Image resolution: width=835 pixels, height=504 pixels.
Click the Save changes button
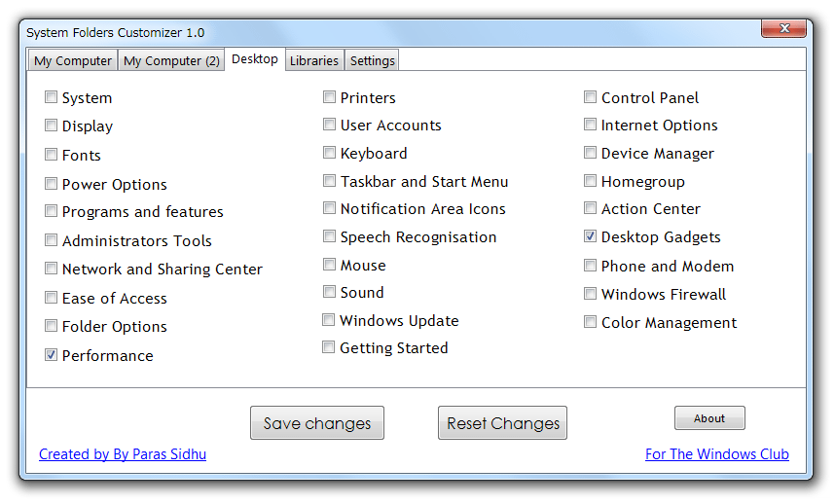click(317, 423)
